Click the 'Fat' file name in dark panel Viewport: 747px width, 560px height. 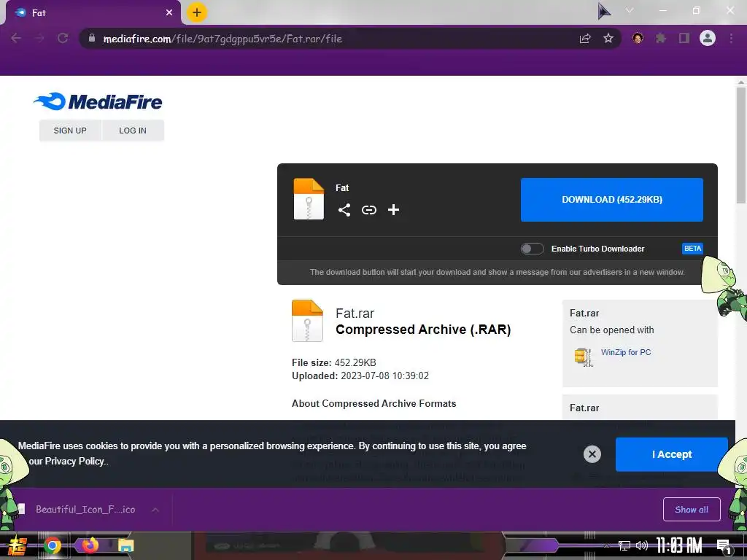[x=342, y=187]
